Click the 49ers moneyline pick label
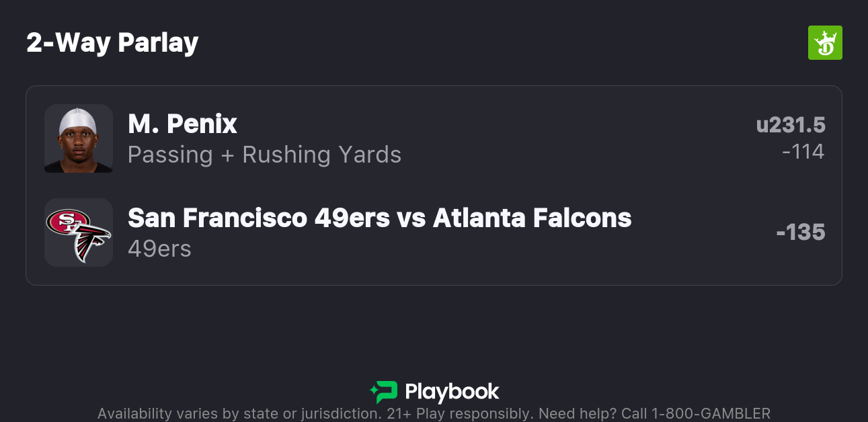This screenshot has height=422, width=868. (x=159, y=249)
